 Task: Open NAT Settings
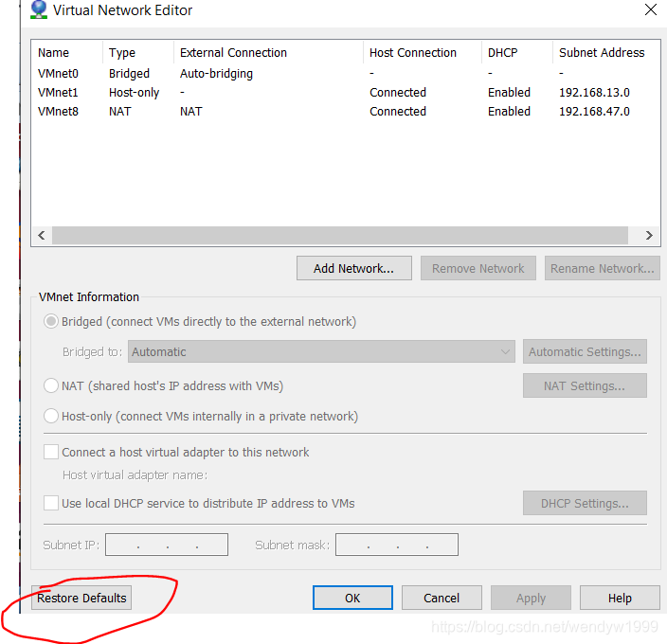585,385
